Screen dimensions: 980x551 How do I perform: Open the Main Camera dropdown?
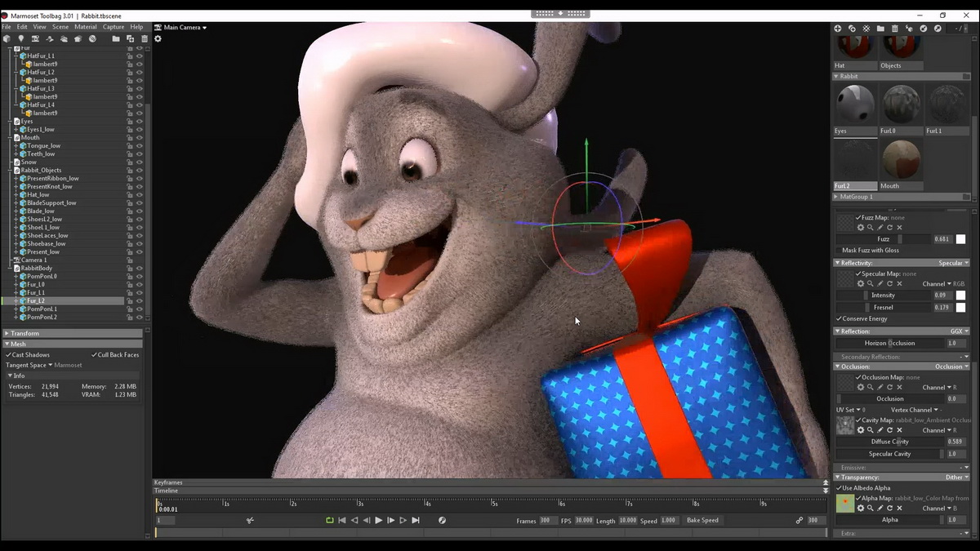coord(185,28)
